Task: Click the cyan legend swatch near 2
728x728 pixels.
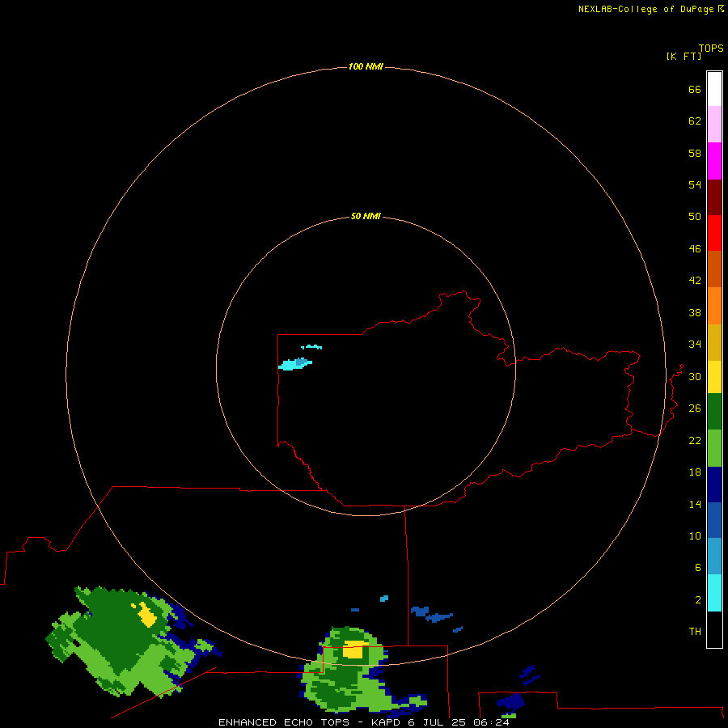Action: point(714,593)
